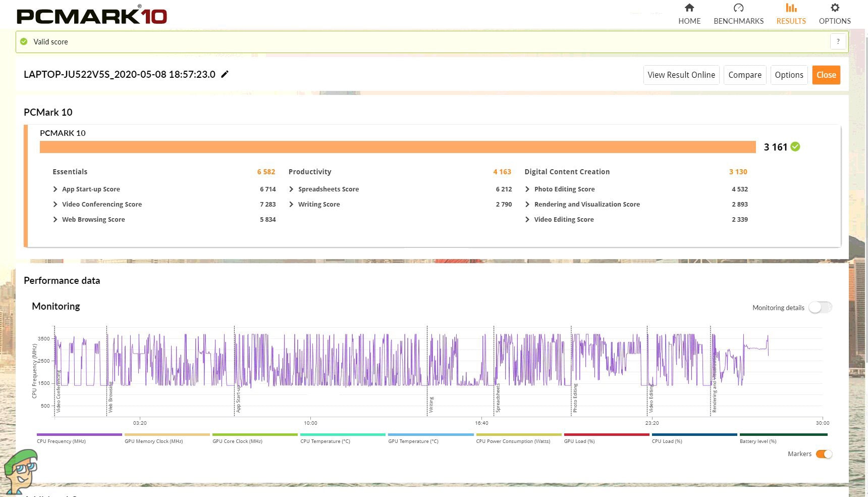
Task: Click the green checkmark in the Valid score banner
Action: (x=24, y=41)
